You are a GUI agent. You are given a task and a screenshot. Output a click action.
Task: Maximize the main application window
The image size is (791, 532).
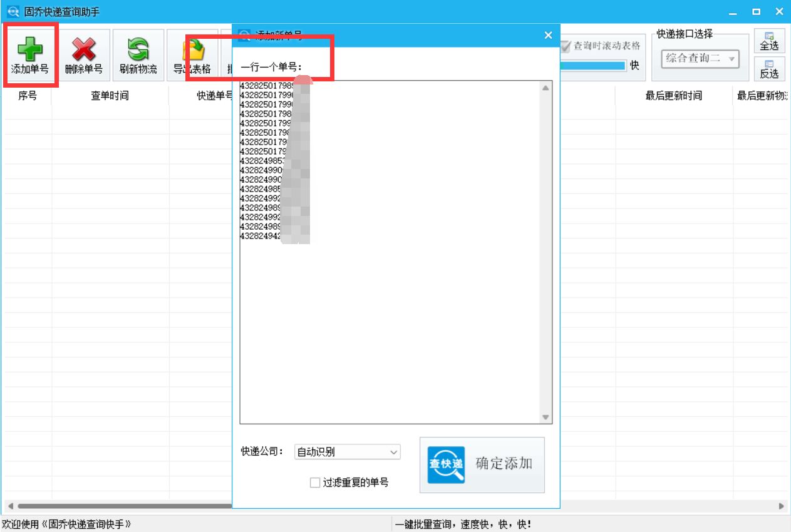click(757, 12)
